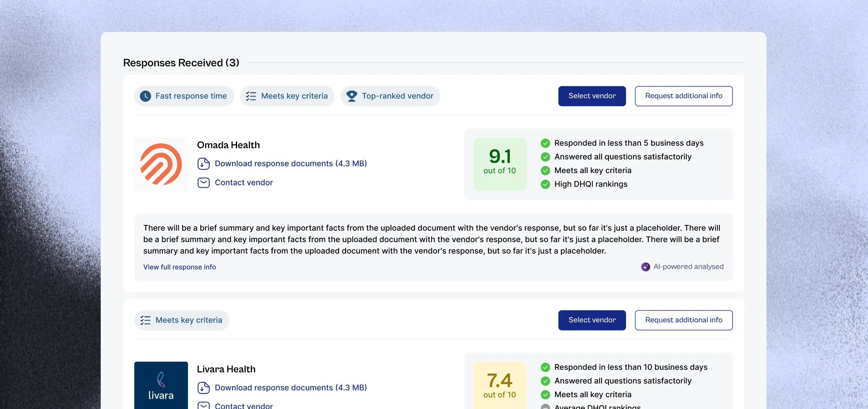Click the AI-powered analysed label
This screenshot has height=409, width=868.
[x=689, y=267]
